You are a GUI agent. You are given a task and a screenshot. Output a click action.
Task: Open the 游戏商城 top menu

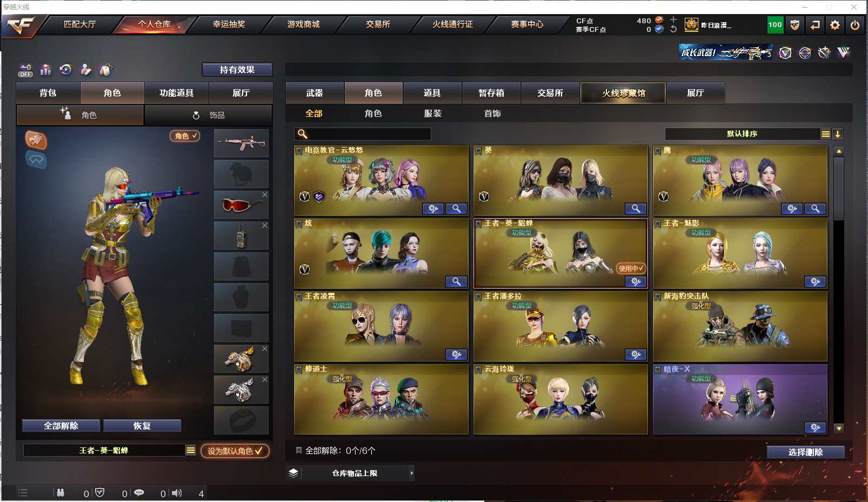pyautogui.click(x=303, y=24)
